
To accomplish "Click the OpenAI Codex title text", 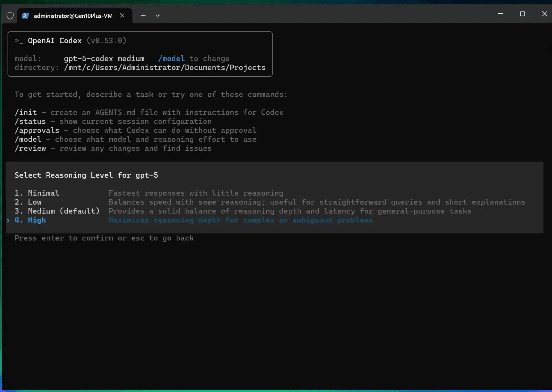I will click(x=55, y=41).
